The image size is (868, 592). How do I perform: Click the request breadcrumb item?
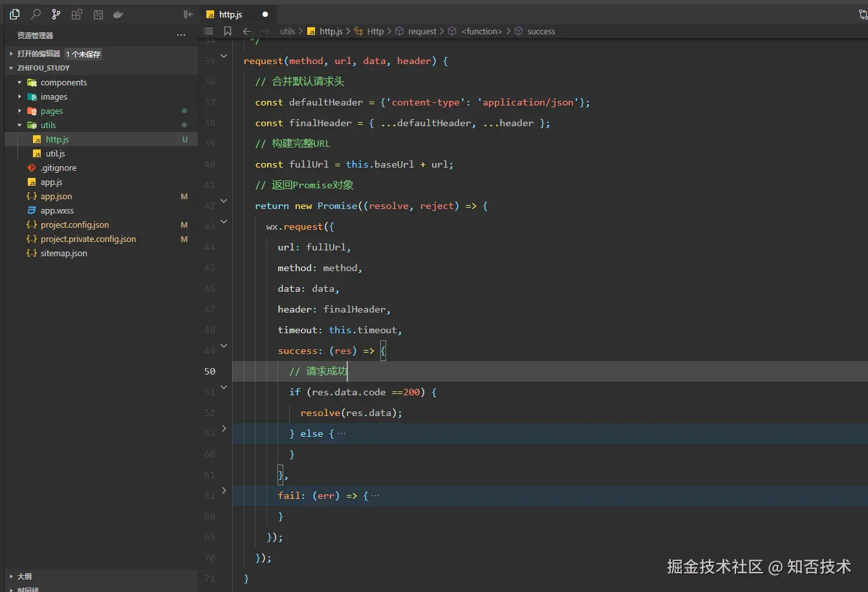[422, 31]
